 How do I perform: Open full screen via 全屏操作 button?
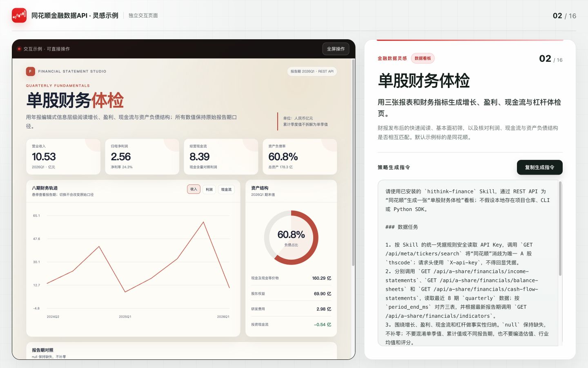tap(336, 49)
